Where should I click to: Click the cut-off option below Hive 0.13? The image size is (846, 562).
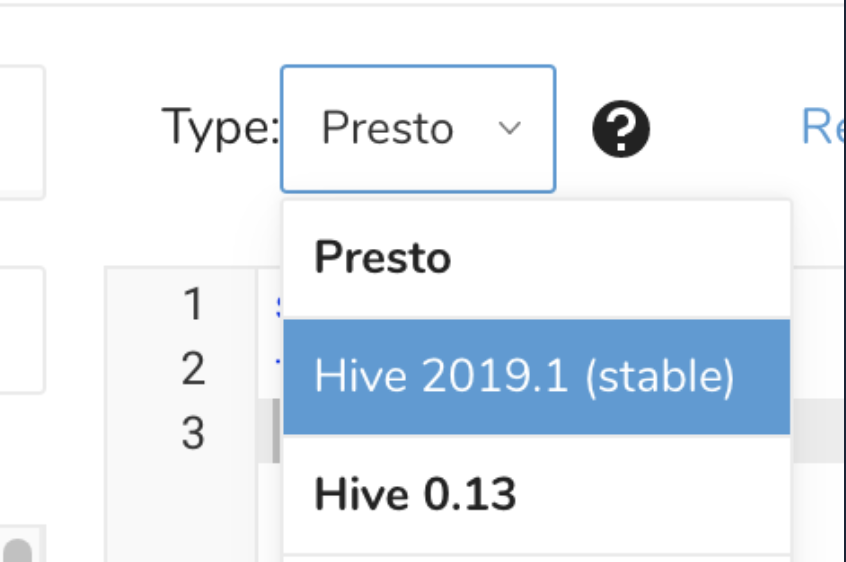[536, 557]
